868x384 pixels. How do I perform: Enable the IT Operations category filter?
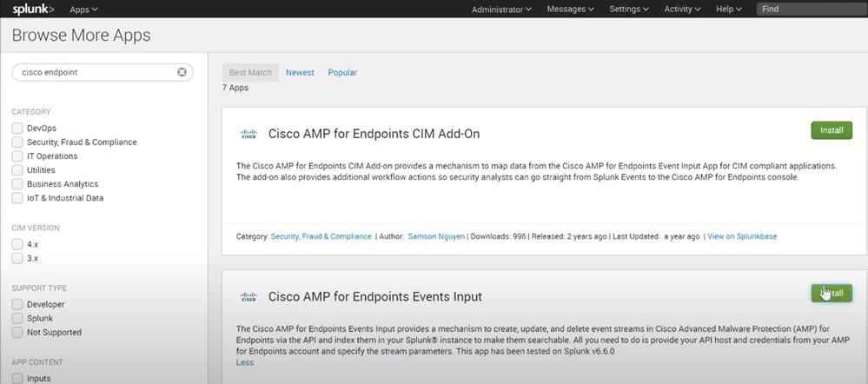pos(17,156)
